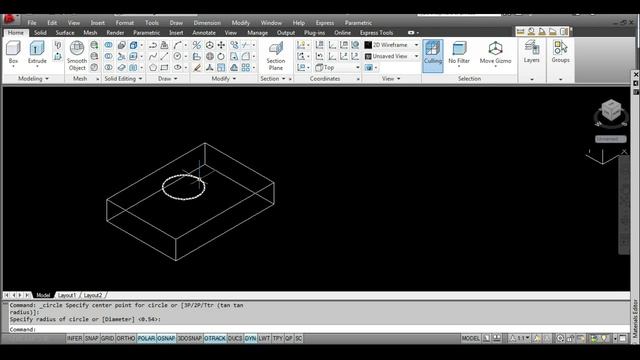
Task: Select the Arc draw tool
Action: (178, 45)
